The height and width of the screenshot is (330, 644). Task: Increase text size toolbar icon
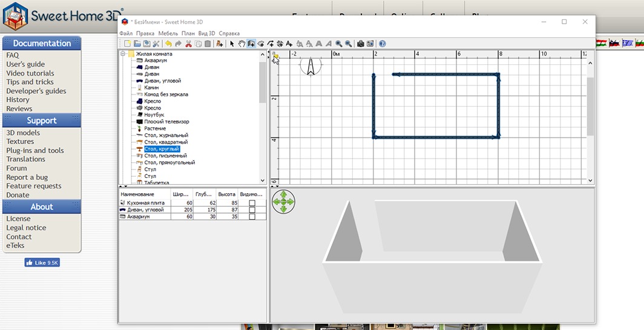point(300,44)
